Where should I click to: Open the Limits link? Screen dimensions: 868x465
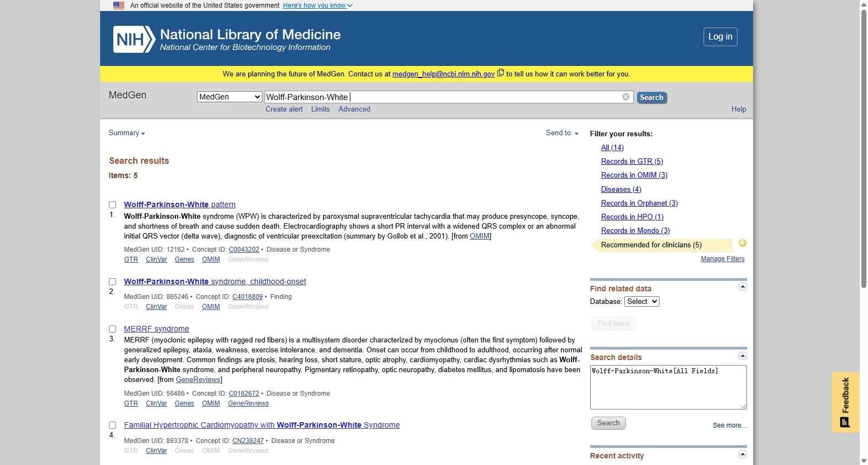pos(321,109)
